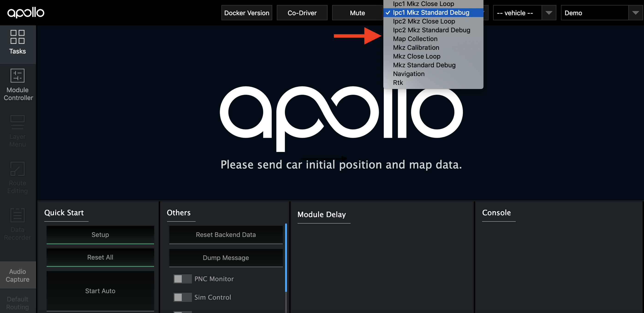The width and height of the screenshot is (644, 313).
Task: Click the Others panel heading
Action: click(179, 213)
